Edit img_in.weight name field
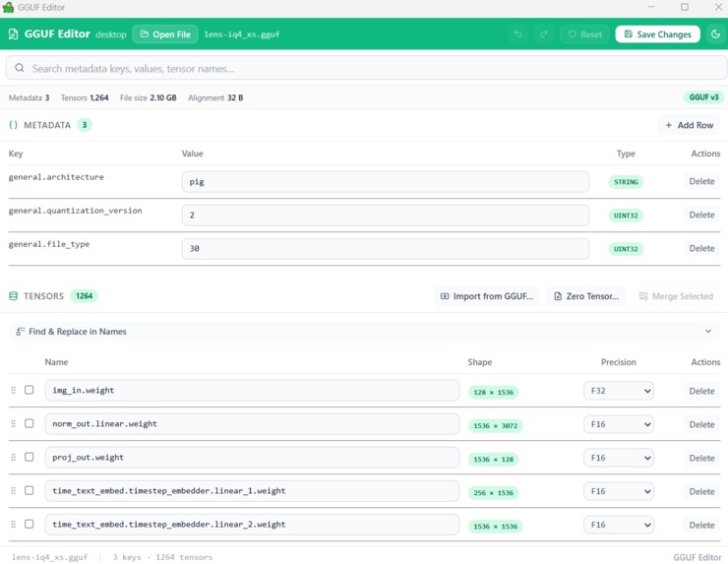 coord(252,390)
